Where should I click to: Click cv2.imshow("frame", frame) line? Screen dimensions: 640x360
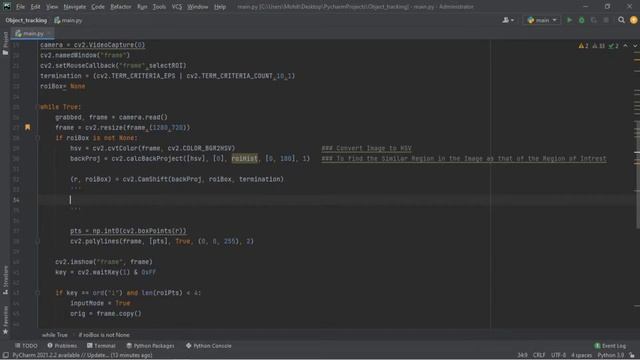click(104, 262)
